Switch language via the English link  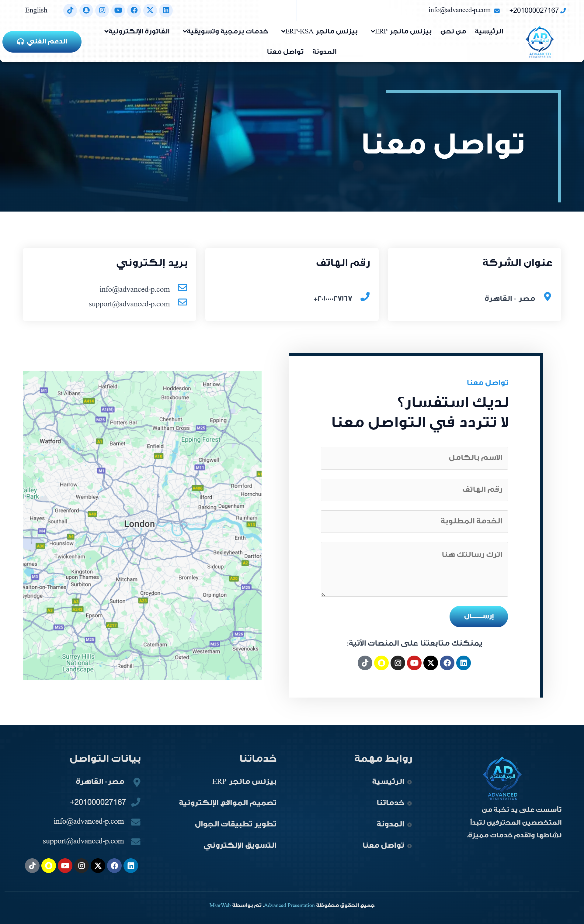pos(36,10)
